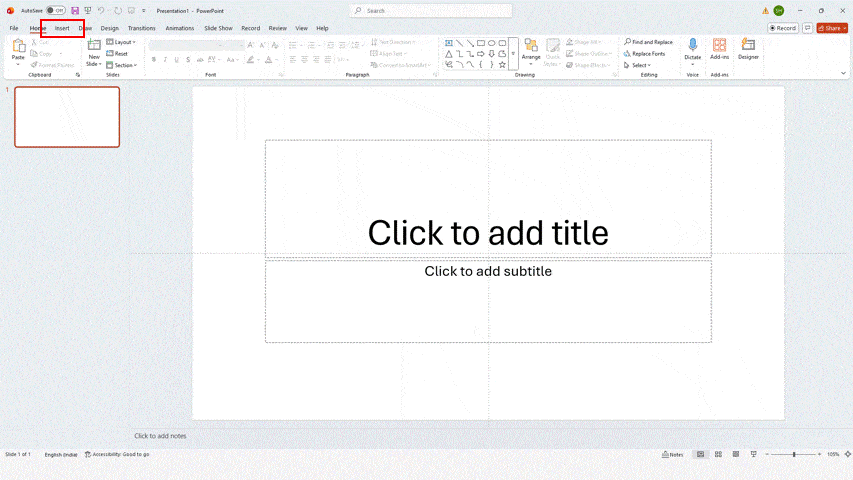Open the Layout dropdown

[x=121, y=42]
